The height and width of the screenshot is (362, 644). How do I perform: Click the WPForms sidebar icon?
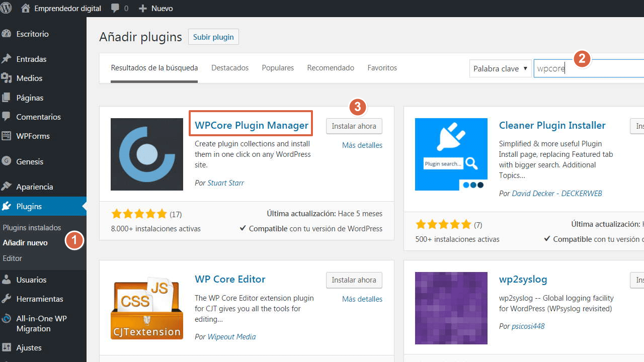tap(7, 136)
